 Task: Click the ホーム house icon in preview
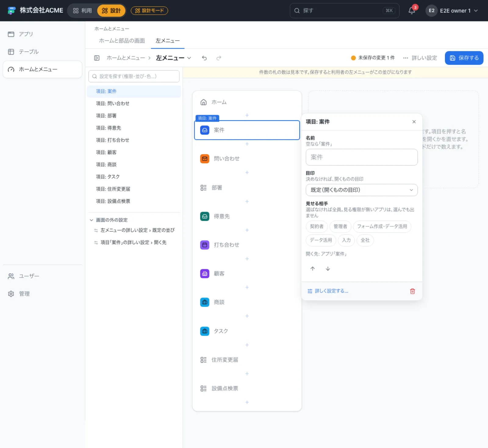tap(203, 102)
